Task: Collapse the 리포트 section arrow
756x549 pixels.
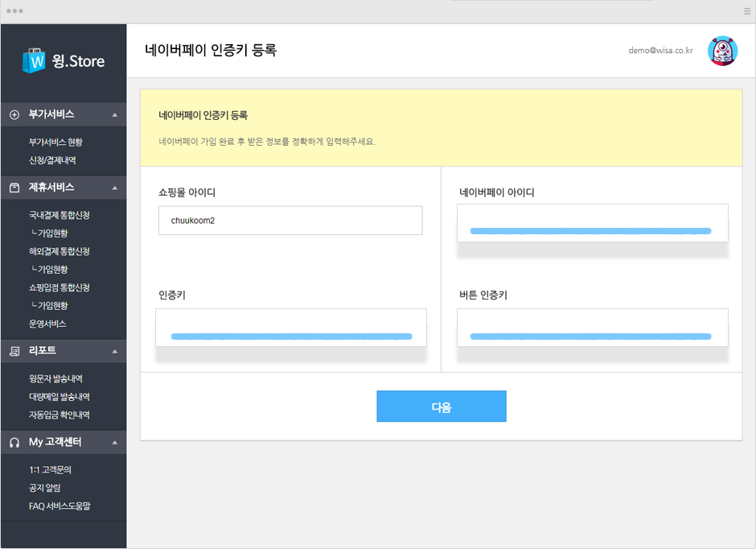Action: 115,351
